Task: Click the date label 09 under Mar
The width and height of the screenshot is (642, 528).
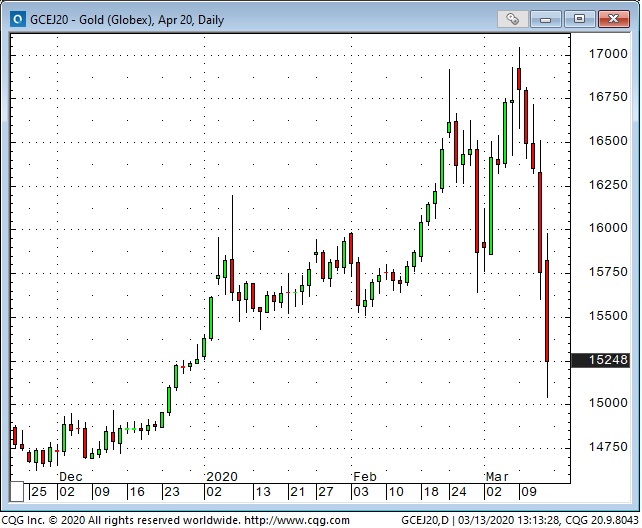Action: (529, 492)
